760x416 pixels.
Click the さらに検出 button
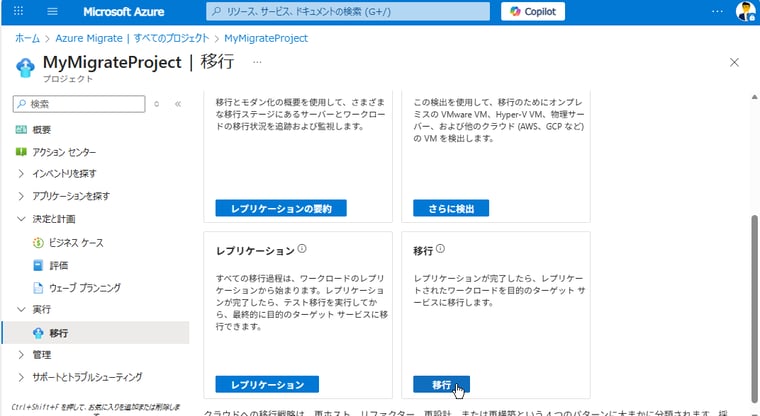coord(451,208)
